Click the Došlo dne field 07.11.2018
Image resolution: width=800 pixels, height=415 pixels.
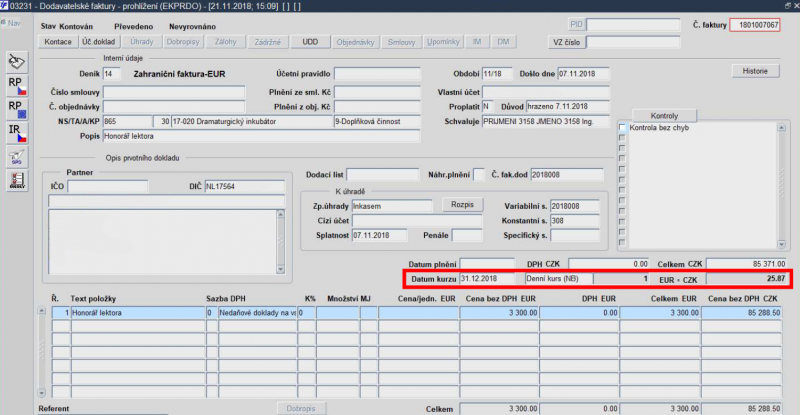pyautogui.click(x=583, y=74)
